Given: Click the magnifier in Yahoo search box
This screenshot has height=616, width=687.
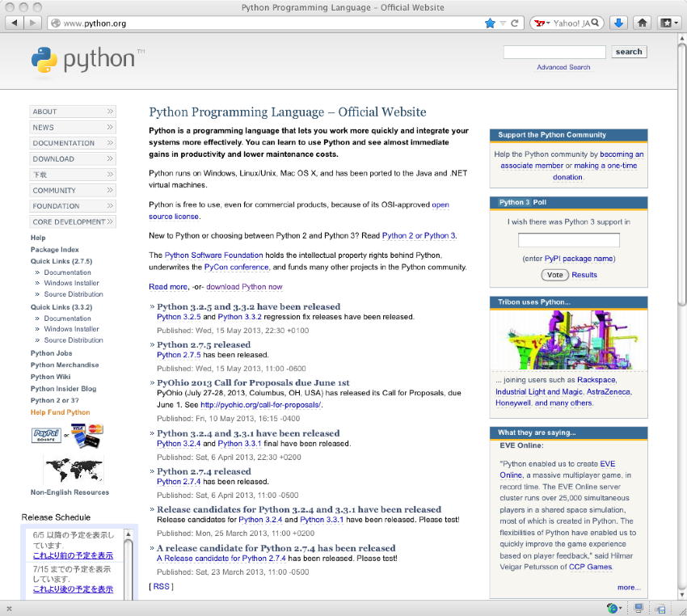Looking at the screenshot, I should pyautogui.click(x=595, y=23).
